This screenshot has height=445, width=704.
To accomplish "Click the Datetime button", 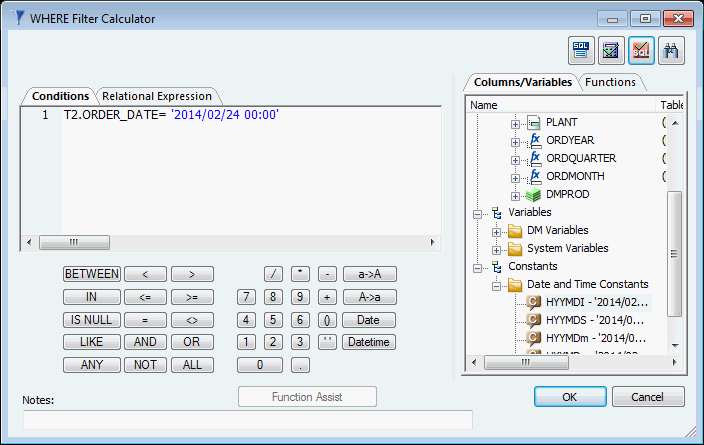I will (x=369, y=342).
